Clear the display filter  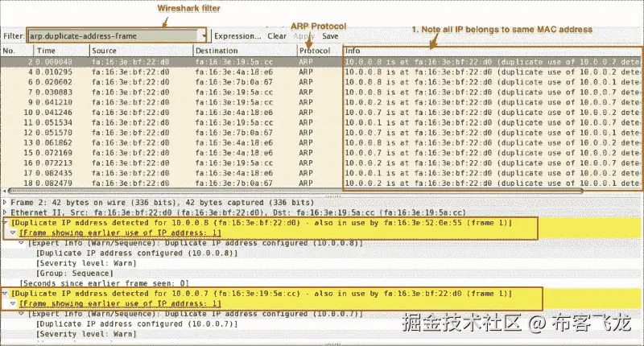click(277, 36)
